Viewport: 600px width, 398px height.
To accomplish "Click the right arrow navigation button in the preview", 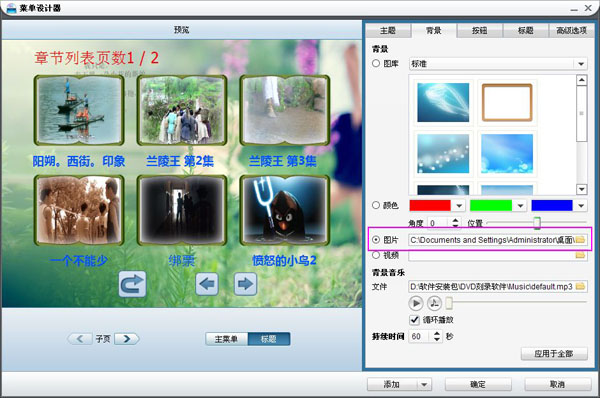I will click(x=245, y=284).
